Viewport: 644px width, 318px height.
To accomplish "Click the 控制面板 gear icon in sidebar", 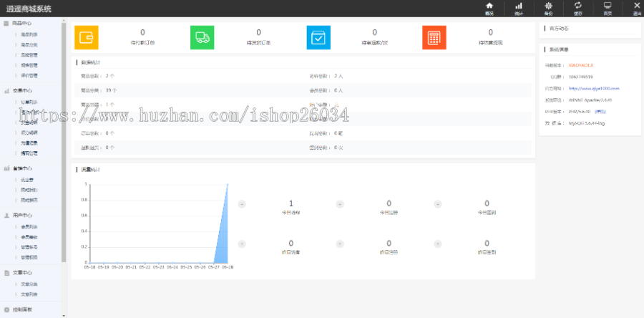I will coord(6,310).
